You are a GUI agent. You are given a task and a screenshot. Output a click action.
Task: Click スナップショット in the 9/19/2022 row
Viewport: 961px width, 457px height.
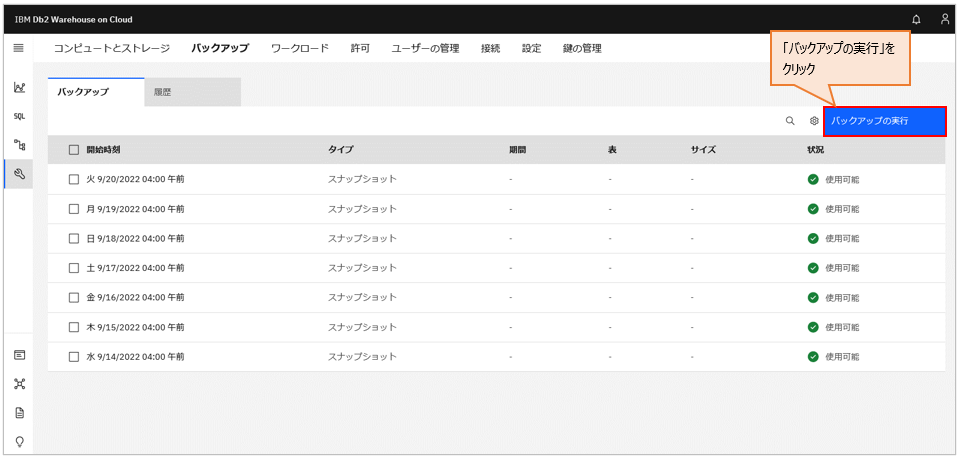pos(362,209)
